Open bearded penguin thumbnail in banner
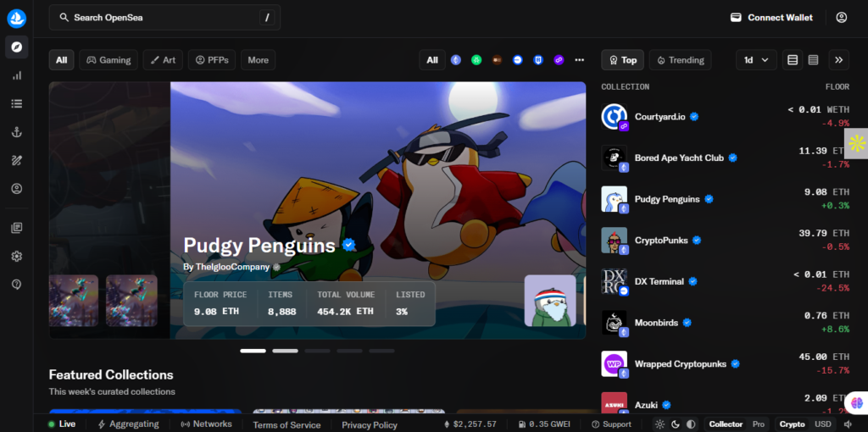Viewport: 868px width, 432px height. pyautogui.click(x=550, y=301)
